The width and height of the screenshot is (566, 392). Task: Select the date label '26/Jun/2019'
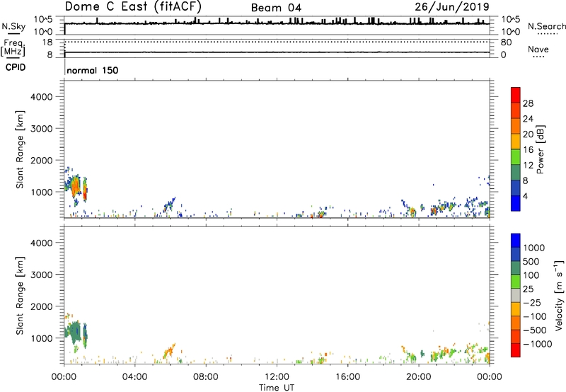pyautogui.click(x=452, y=6)
